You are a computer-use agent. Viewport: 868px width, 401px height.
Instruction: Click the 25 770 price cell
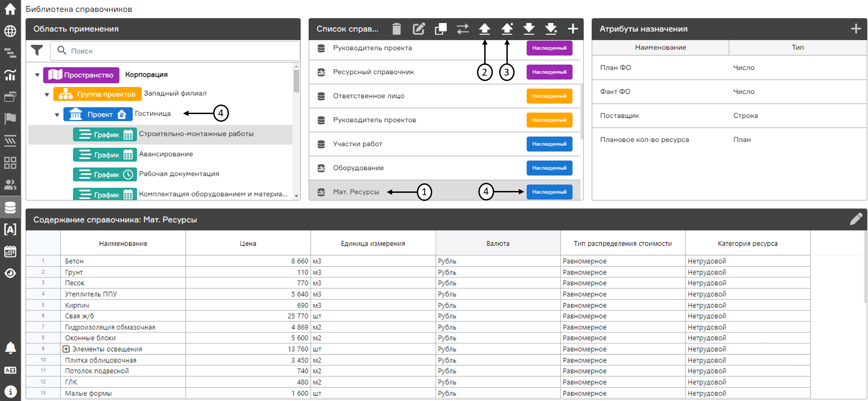248,316
